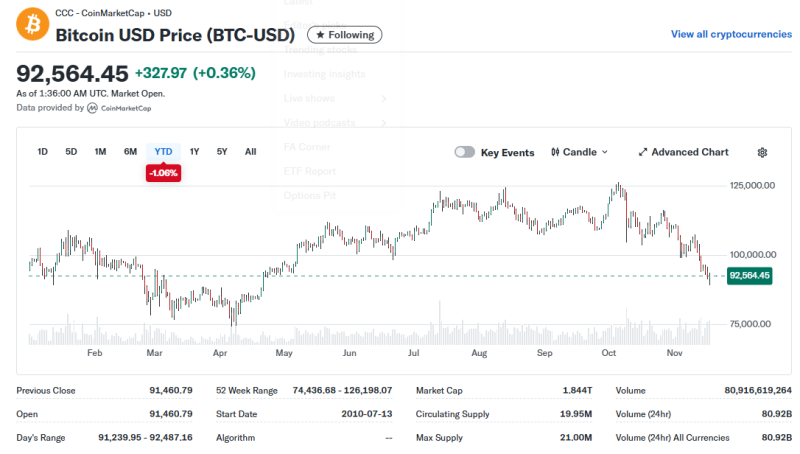The height and width of the screenshot is (454, 800).
Task: Switch to the 6M range
Action: coord(130,152)
